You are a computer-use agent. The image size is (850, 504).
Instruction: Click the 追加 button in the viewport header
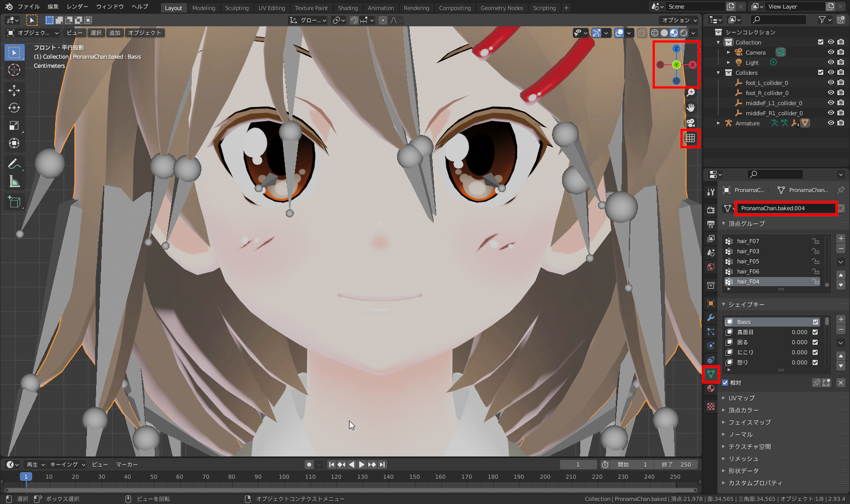coord(115,32)
